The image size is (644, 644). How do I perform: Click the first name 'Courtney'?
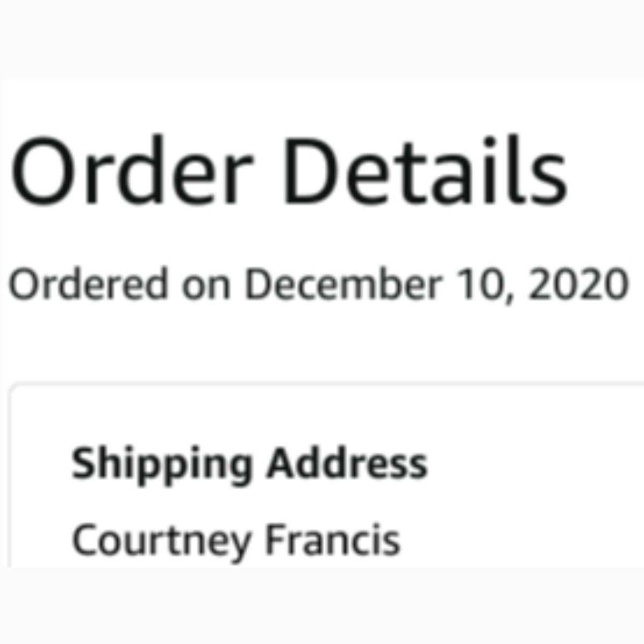point(161,540)
